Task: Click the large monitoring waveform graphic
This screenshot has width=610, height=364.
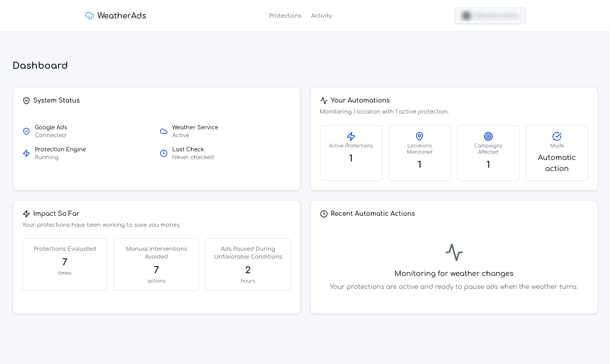Action: click(x=454, y=252)
